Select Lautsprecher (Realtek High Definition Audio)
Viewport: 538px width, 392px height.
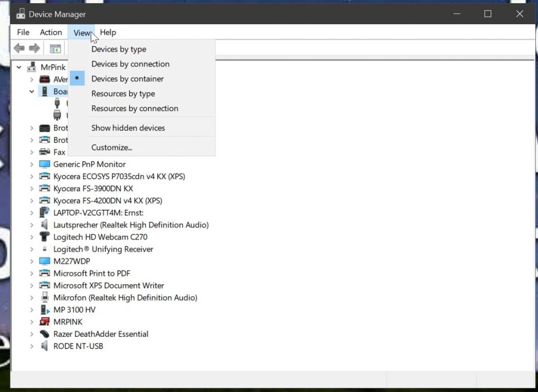(131, 225)
